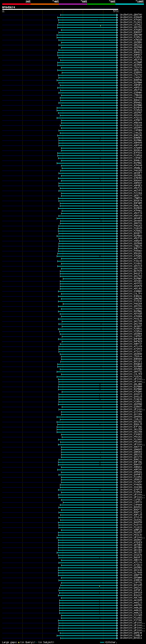146x644 pixels.
Task: Select the UniRef100_C0KDV8 label
Action: coord(131,309)
